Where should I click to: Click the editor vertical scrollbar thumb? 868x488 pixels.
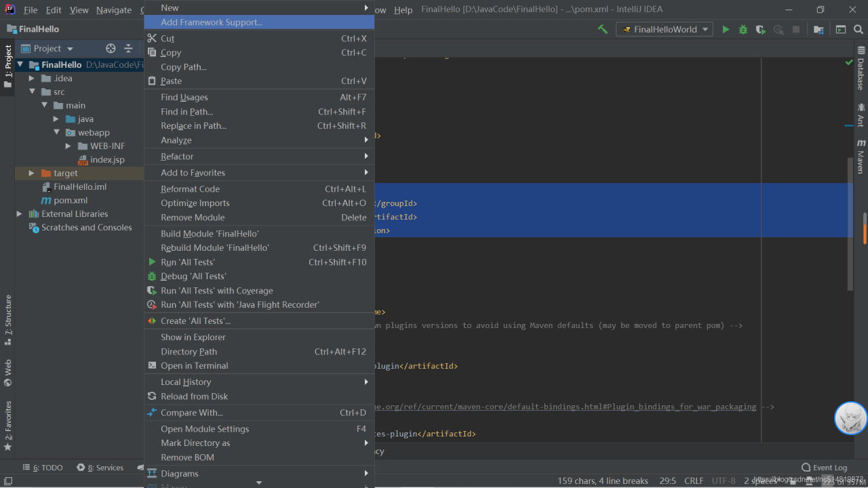tap(850, 224)
